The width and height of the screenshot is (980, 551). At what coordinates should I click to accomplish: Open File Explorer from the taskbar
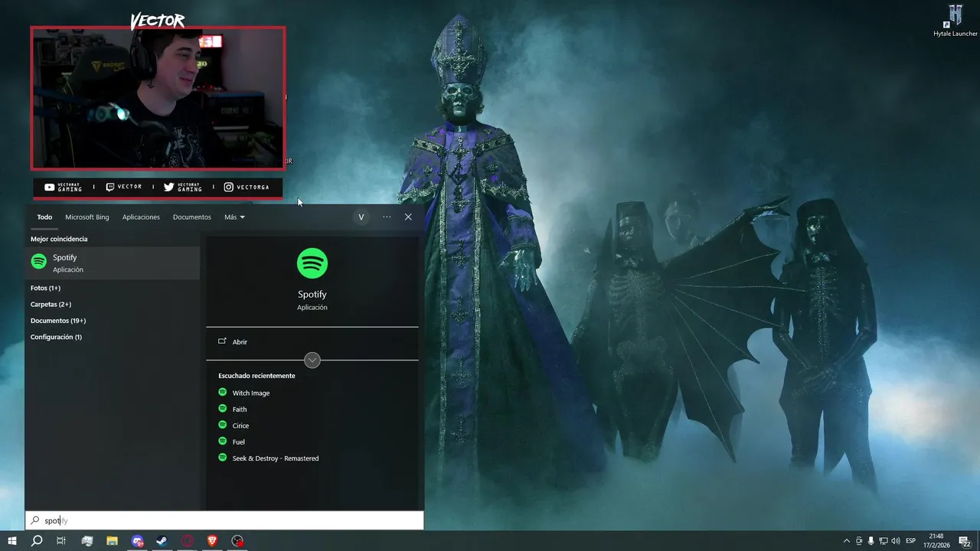112,541
